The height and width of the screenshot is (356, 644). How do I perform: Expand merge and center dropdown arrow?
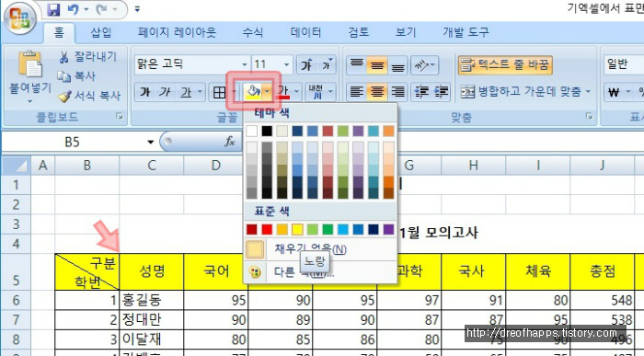(x=588, y=92)
